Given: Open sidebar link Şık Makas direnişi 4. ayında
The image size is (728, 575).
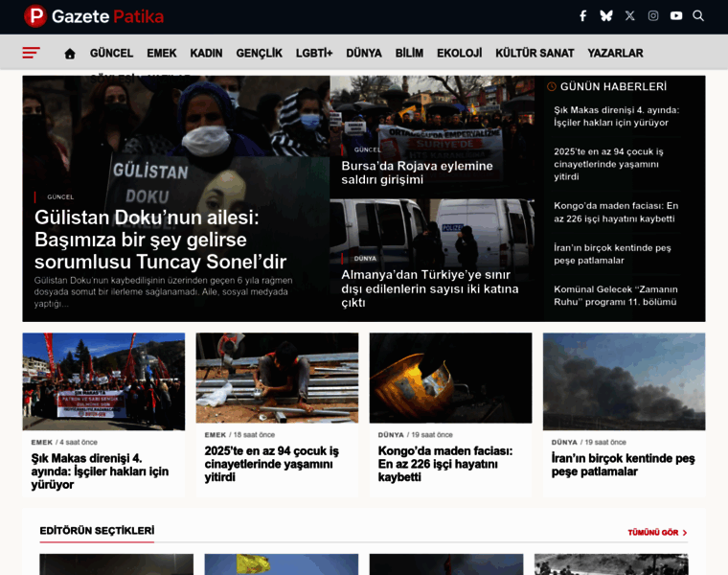Looking at the screenshot, I should (616, 116).
